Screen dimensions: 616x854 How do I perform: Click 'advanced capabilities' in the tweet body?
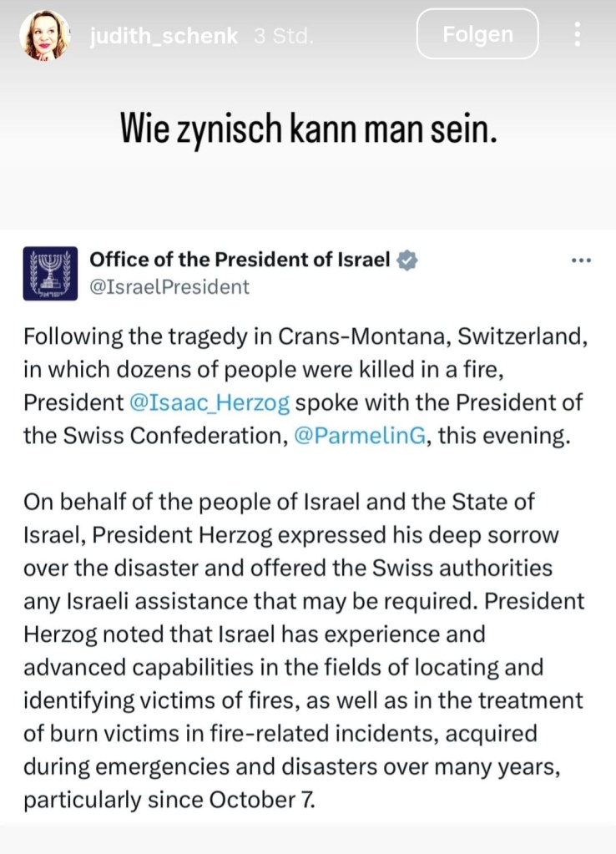click(127, 668)
